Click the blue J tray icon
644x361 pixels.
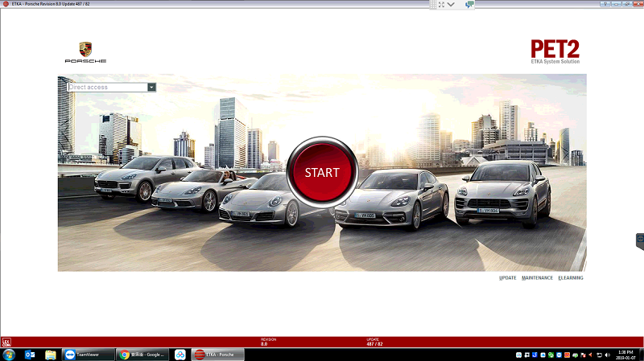click(x=535, y=355)
